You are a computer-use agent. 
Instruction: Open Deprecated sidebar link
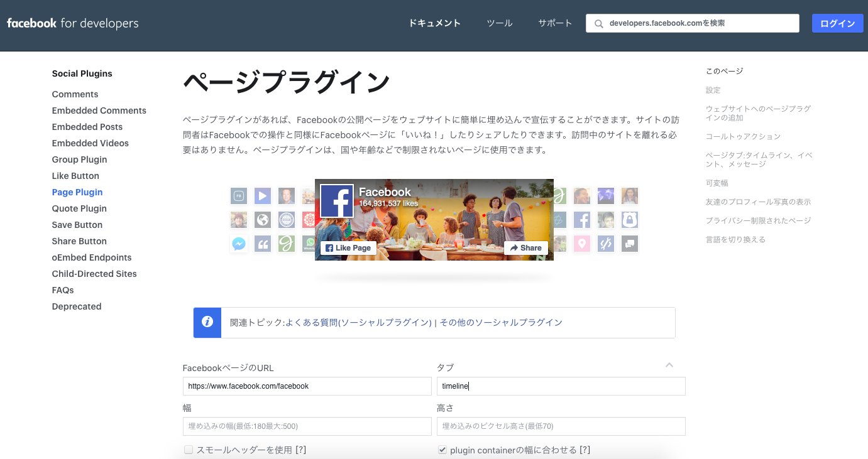click(77, 306)
